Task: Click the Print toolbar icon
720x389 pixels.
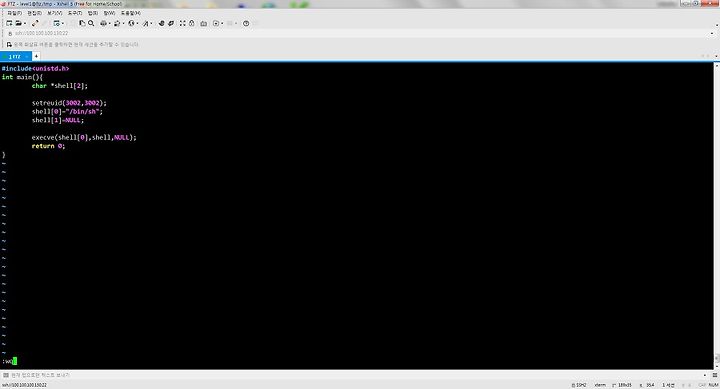Action: tap(103, 23)
